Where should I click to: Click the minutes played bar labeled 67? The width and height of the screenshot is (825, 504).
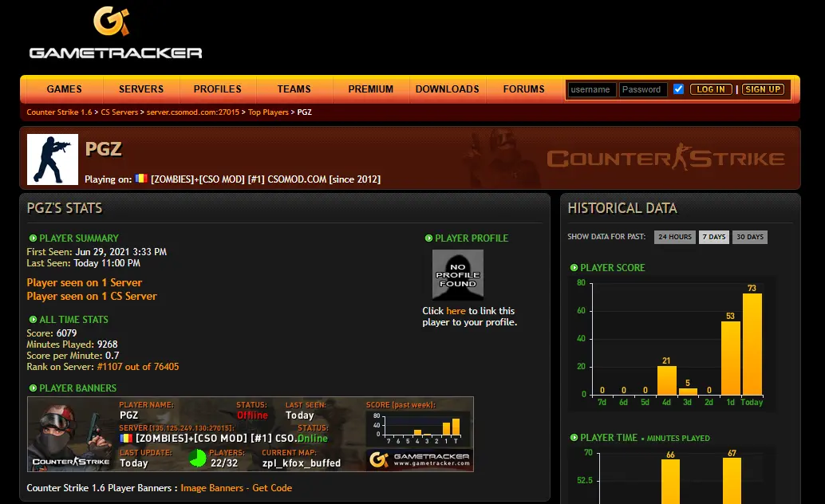tap(732, 481)
